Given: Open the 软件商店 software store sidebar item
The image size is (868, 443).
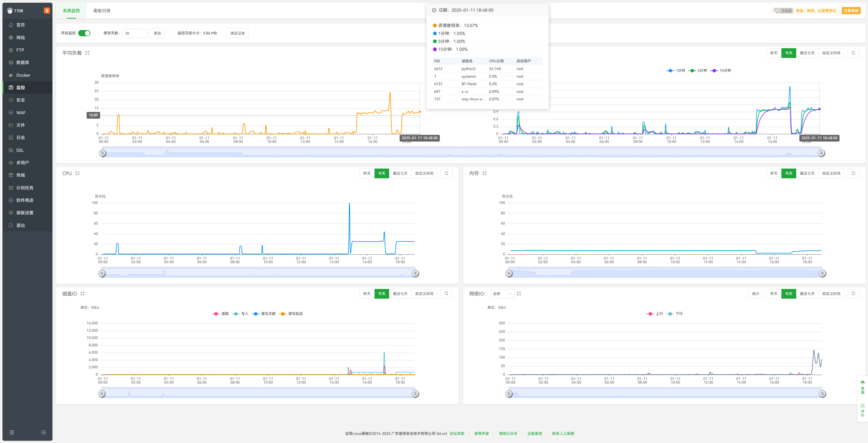Looking at the screenshot, I should pos(27,200).
